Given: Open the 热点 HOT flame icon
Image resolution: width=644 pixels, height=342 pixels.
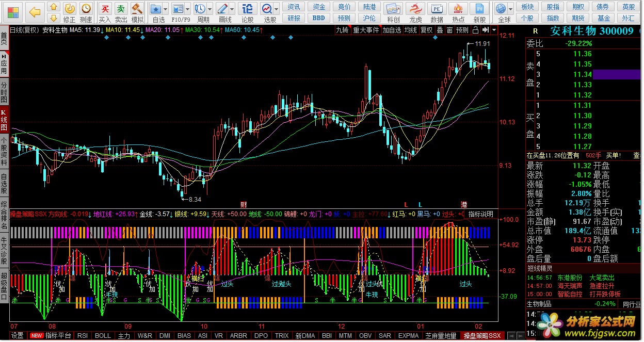Looking at the screenshot, I should 458,9.
